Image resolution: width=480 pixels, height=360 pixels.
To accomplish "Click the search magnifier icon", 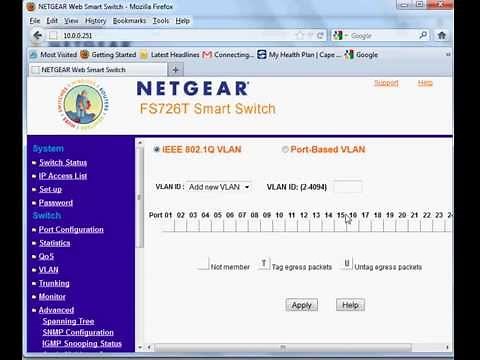I will click(423, 35).
